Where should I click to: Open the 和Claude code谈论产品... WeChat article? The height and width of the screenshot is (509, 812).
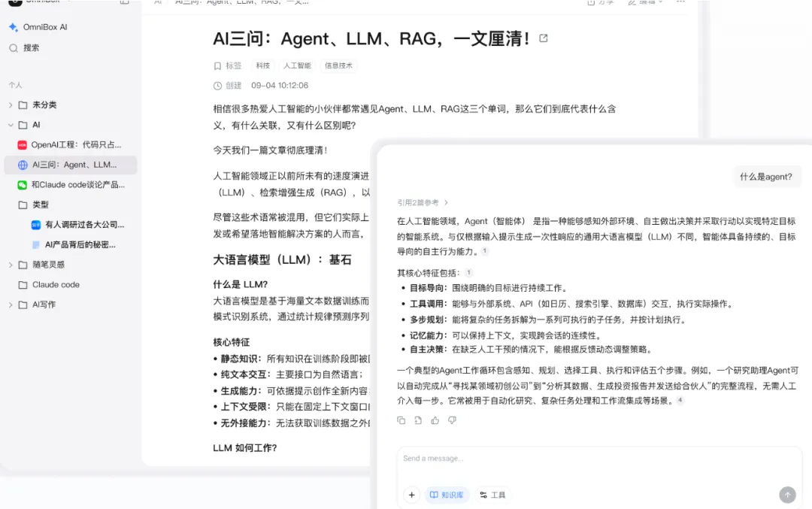(x=71, y=185)
